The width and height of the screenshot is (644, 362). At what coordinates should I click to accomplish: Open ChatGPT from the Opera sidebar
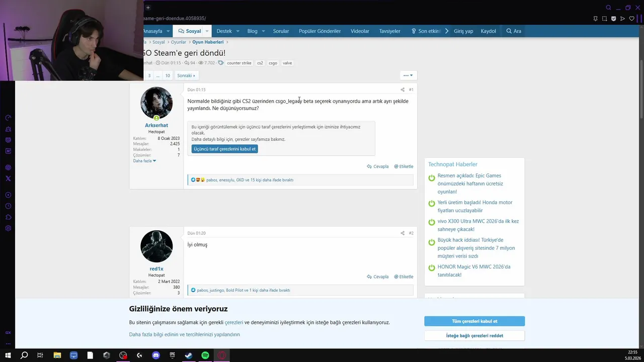pyautogui.click(x=8, y=167)
